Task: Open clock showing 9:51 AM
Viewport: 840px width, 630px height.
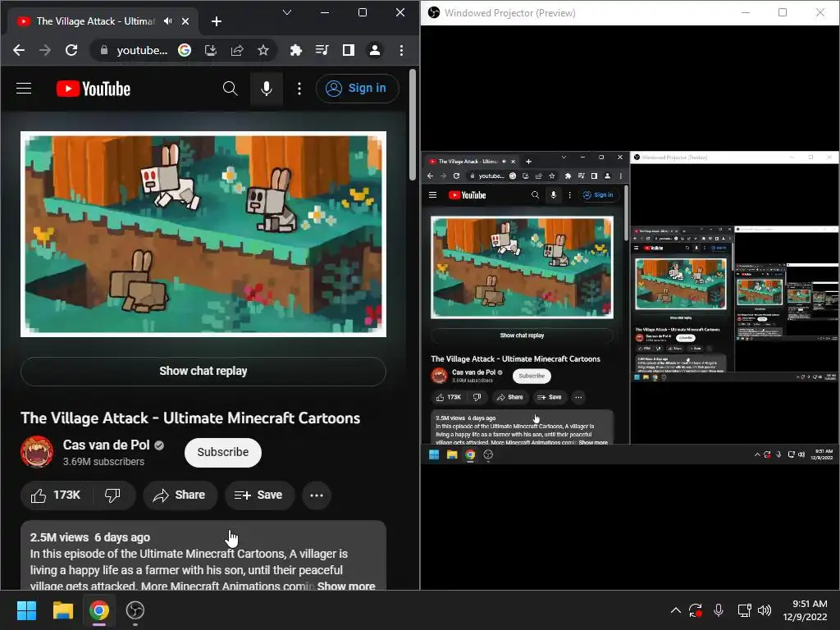Action: [x=805, y=610]
